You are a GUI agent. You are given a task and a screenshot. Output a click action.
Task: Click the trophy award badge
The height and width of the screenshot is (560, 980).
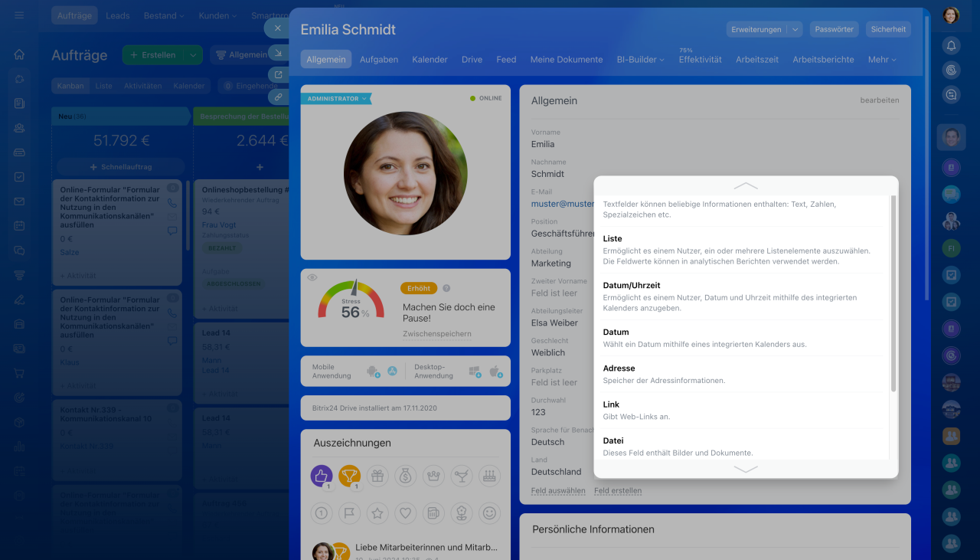click(x=350, y=476)
